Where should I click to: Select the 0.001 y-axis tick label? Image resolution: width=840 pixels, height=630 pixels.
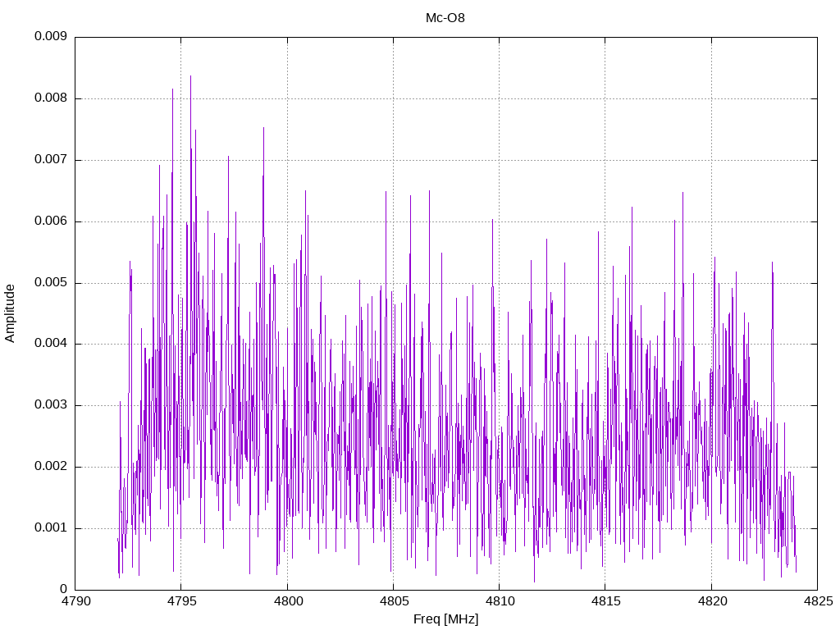click(x=50, y=528)
